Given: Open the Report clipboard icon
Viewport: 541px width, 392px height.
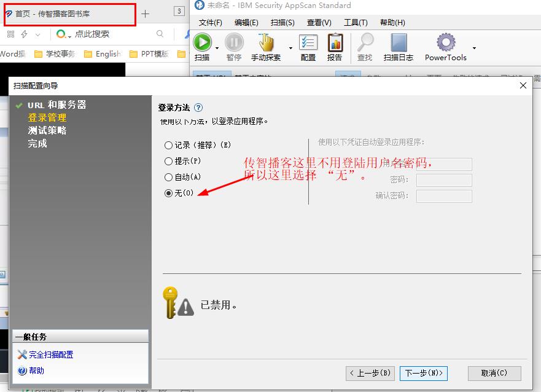Looking at the screenshot, I should pyautogui.click(x=335, y=42).
